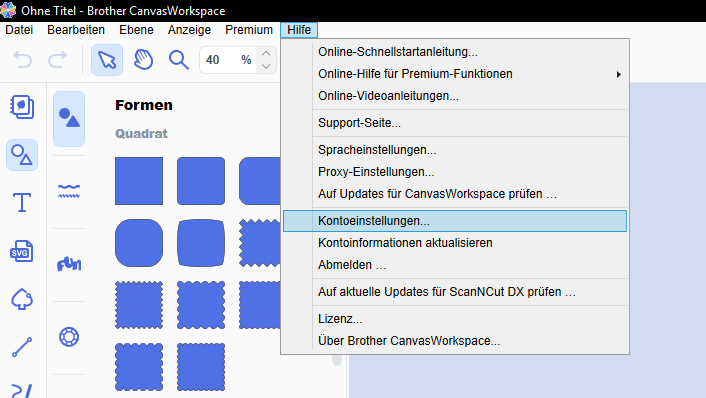
Task: Select the line path drawing tool
Action: [22, 347]
